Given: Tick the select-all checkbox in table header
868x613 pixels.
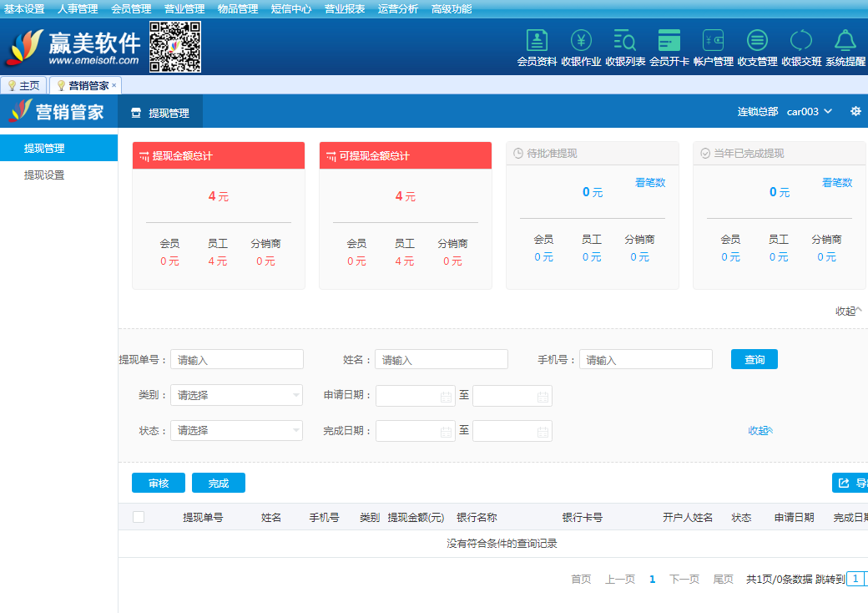Looking at the screenshot, I should pos(139,517).
